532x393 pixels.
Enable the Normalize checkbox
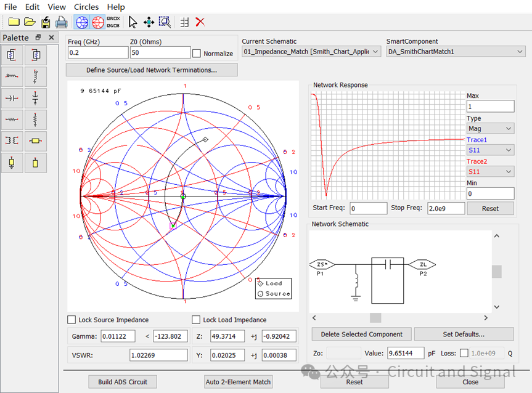click(197, 53)
